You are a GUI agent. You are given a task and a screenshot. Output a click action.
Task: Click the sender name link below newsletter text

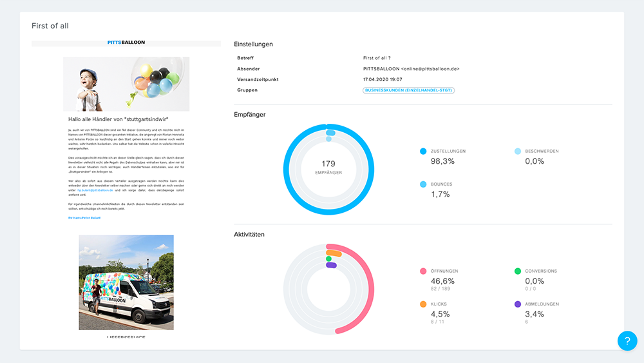[x=84, y=218]
